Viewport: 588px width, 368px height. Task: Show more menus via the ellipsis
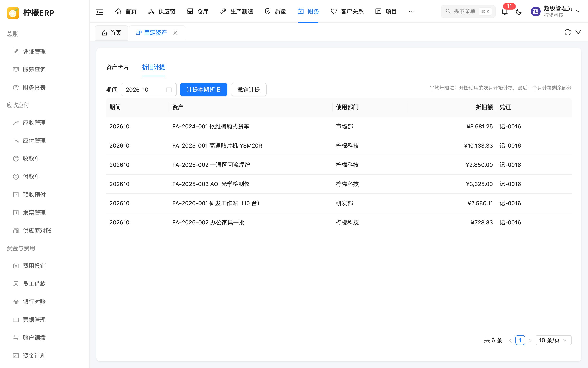click(x=411, y=11)
